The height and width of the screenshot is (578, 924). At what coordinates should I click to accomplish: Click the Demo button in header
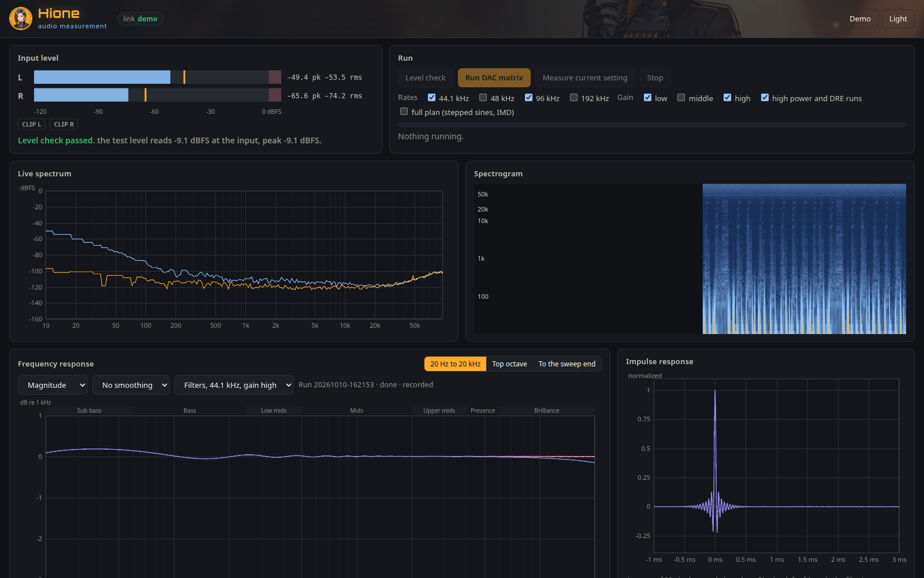pos(860,18)
